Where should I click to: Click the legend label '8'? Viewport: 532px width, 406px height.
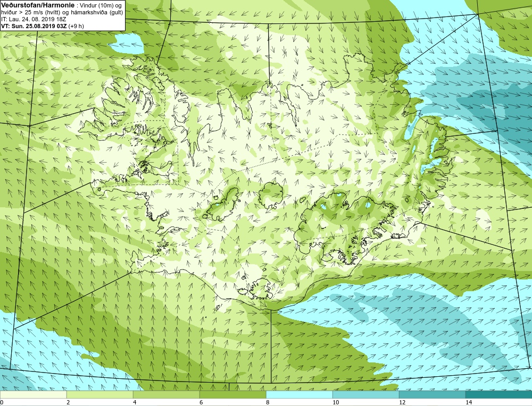(268, 402)
